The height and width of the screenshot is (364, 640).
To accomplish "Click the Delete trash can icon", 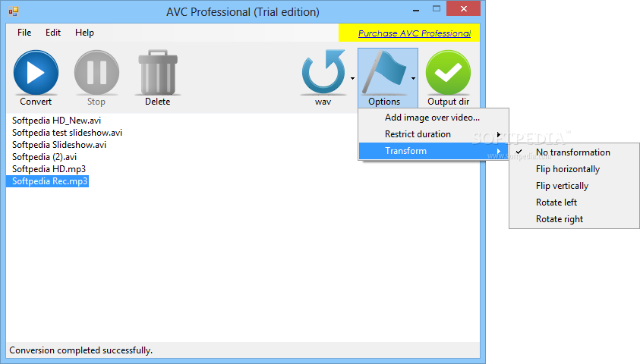I will tap(158, 73).
